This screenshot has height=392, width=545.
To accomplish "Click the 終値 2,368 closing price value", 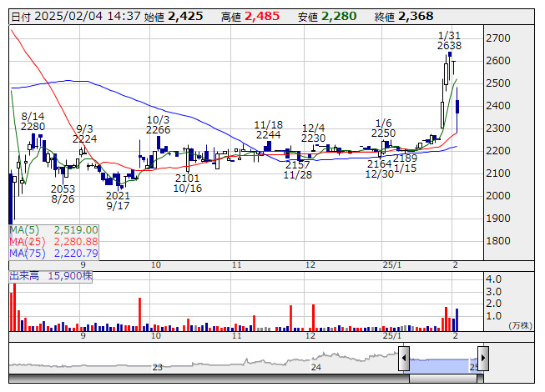I will 404,17.
